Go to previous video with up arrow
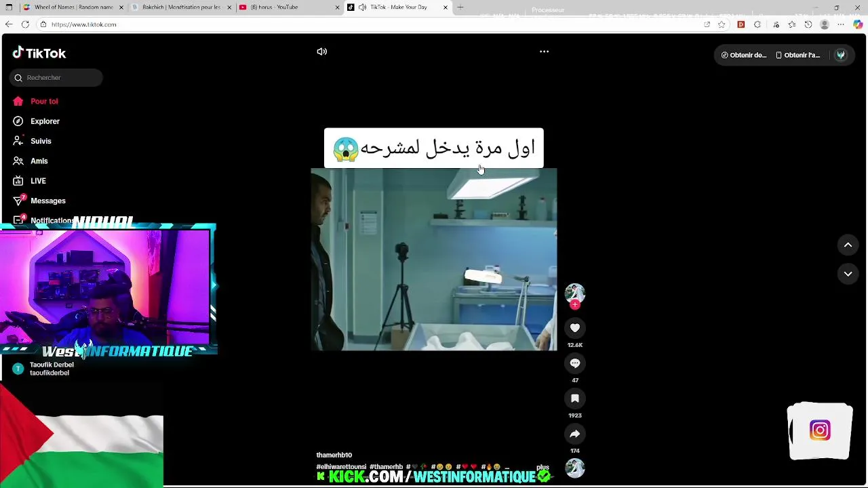This screenshot has height=488, width=868. [848, 245]
